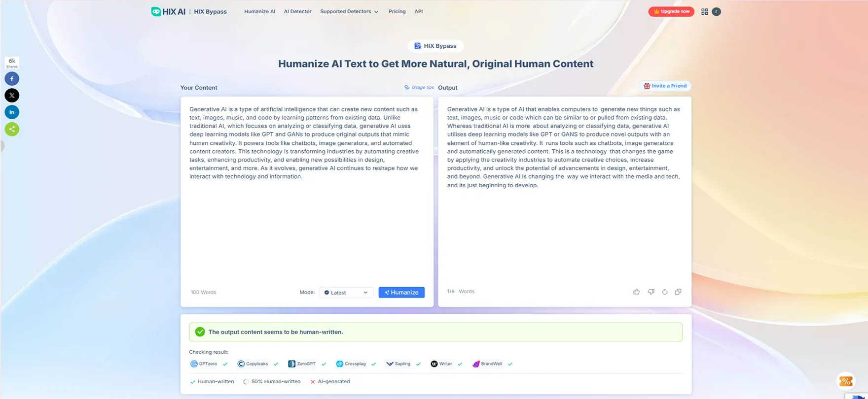Click the Your Content heading
The width and height of the screenshot is (868, 399).
(199, 88)
